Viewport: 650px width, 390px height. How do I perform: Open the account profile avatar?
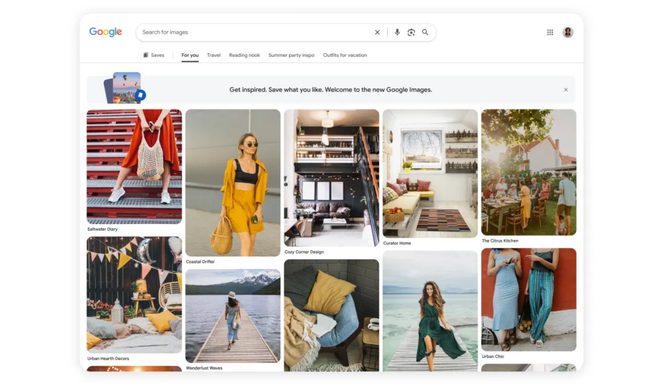(568, 32)
